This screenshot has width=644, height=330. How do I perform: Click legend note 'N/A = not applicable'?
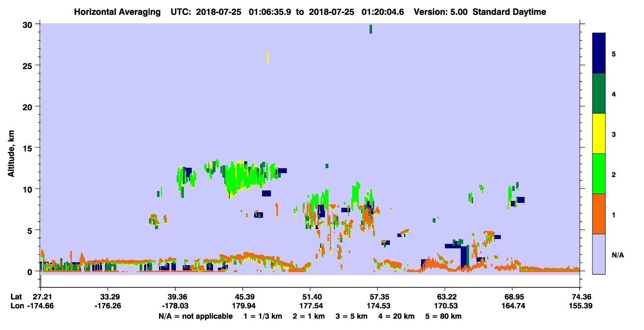pyautogui.click(x=195, y=316)
